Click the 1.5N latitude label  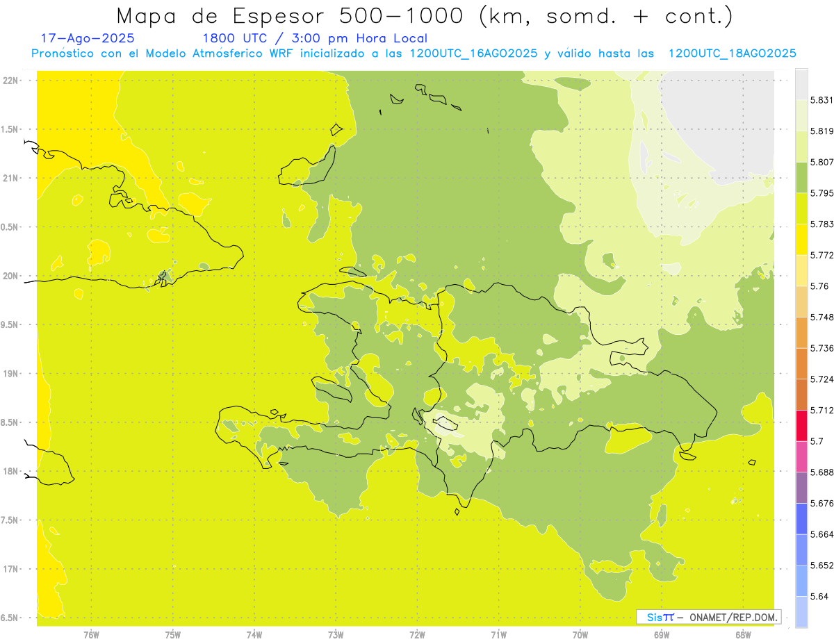pos(9,129)
